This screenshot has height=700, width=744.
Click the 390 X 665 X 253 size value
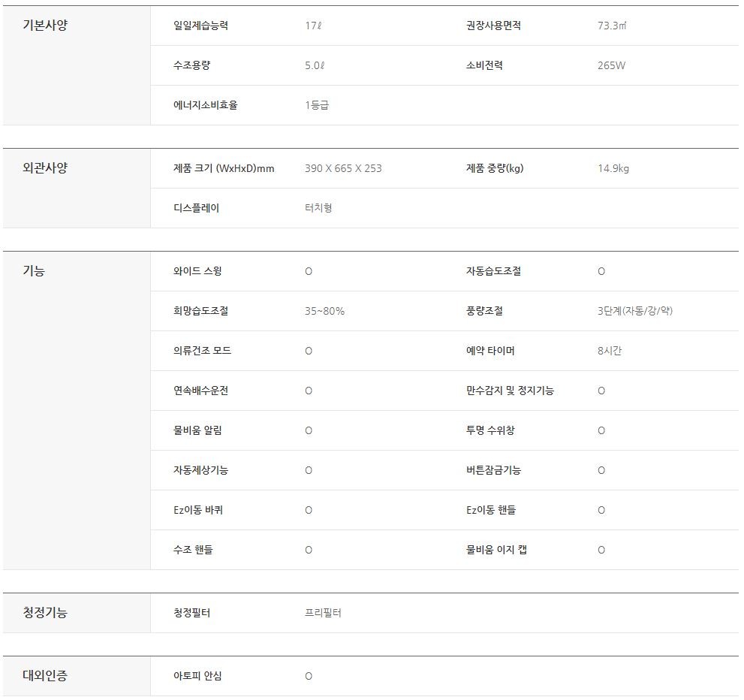[x=343, y=168]
